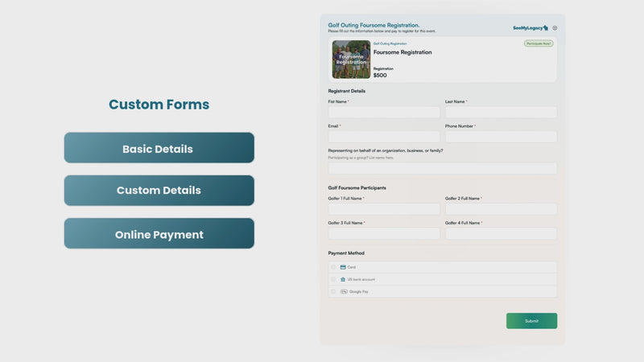Screen dimensions: 644x362
Task: Open the Online Payment section
Action: tap(159, 233)
